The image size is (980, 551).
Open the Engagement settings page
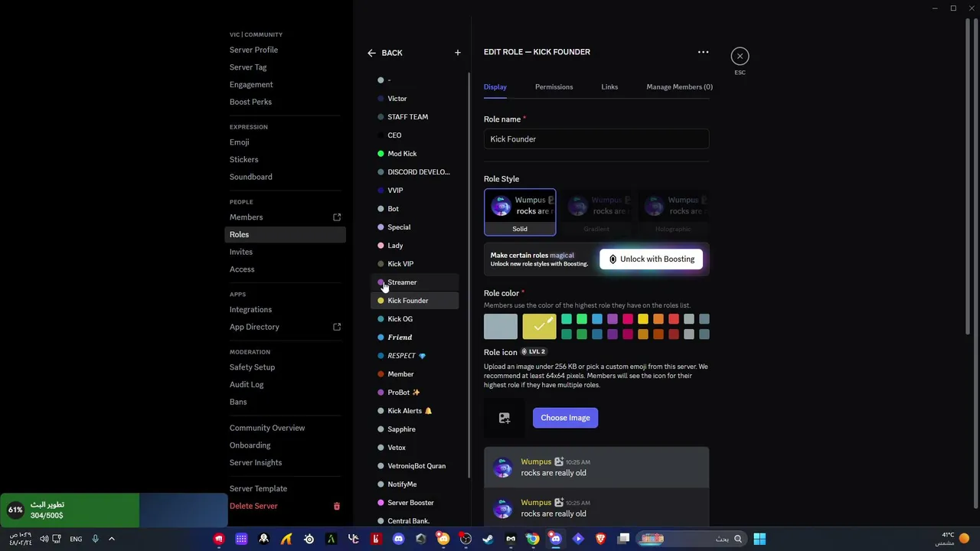[251, 85]
